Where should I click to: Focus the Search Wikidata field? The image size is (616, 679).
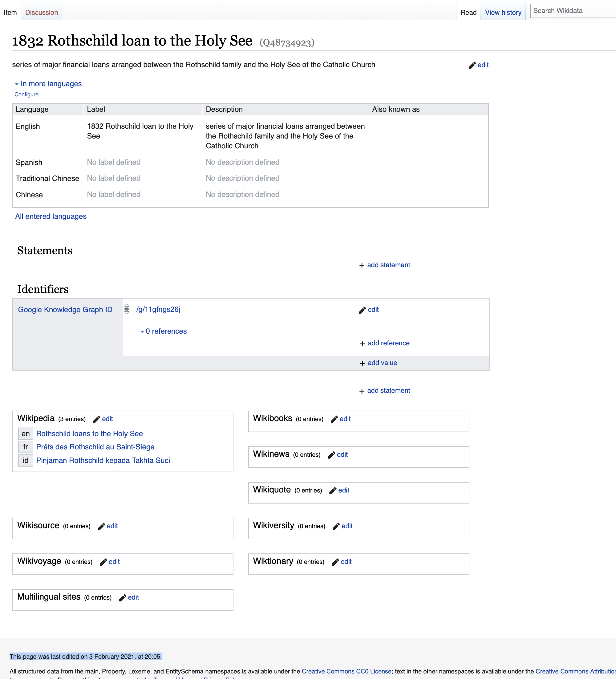coord(573,11)
